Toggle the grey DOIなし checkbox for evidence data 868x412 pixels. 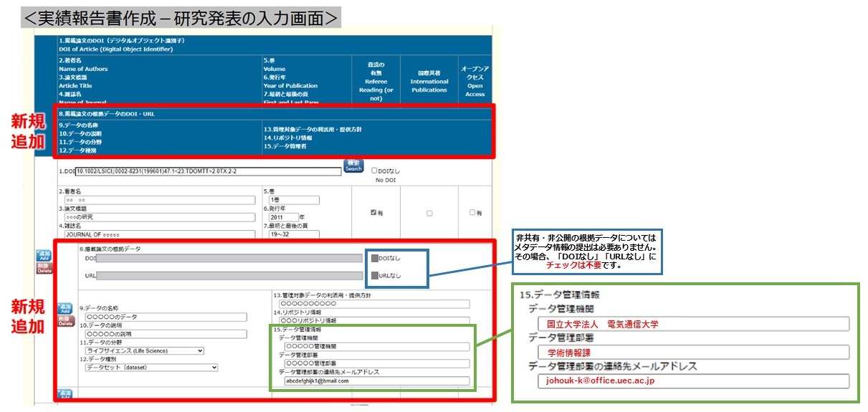[x=374, y=258]
